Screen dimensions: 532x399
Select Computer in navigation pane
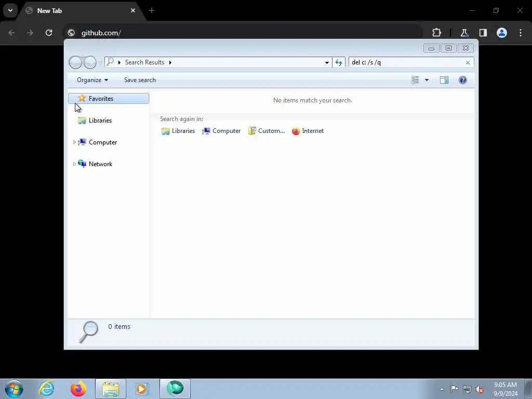[x=103, y=142]
